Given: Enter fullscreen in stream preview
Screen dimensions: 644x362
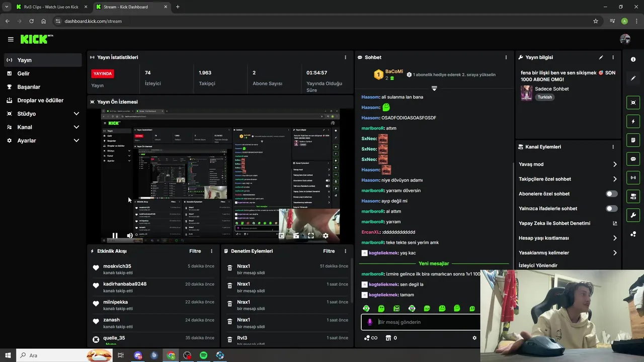Looking at the screenshot, I should pyautogui.click(x=311, y=235).
